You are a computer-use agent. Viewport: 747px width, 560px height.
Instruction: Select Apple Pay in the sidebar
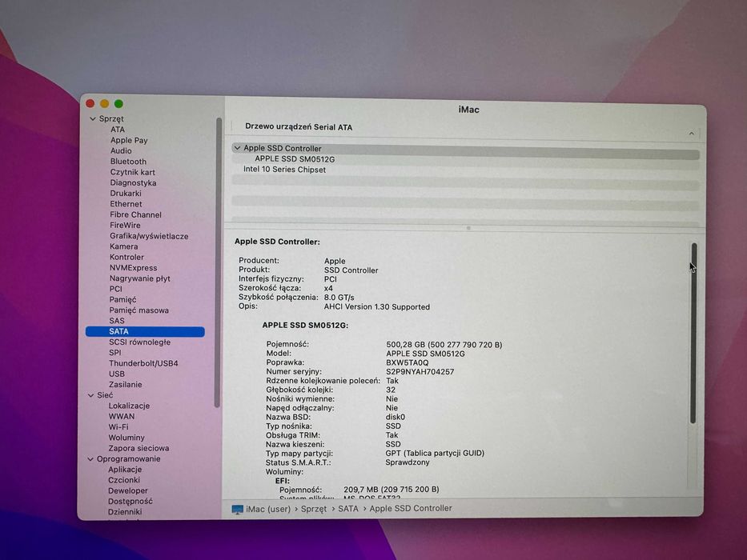129,140
